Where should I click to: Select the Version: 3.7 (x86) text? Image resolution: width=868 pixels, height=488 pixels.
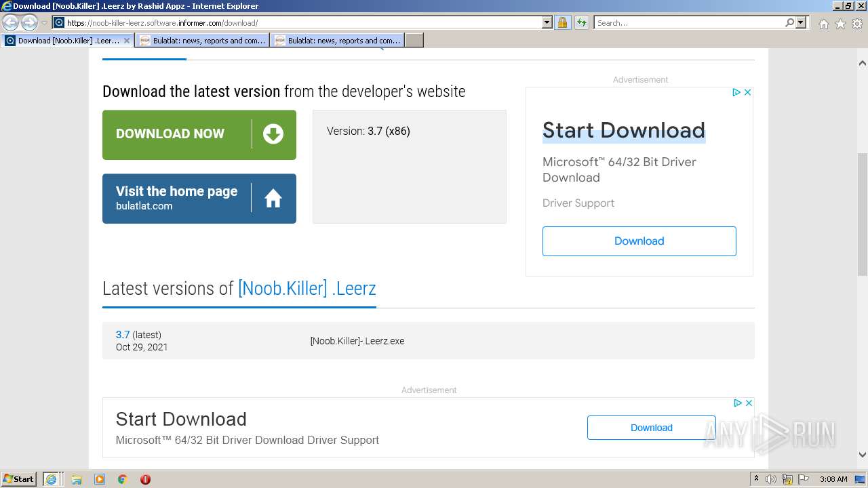(368, 131)
